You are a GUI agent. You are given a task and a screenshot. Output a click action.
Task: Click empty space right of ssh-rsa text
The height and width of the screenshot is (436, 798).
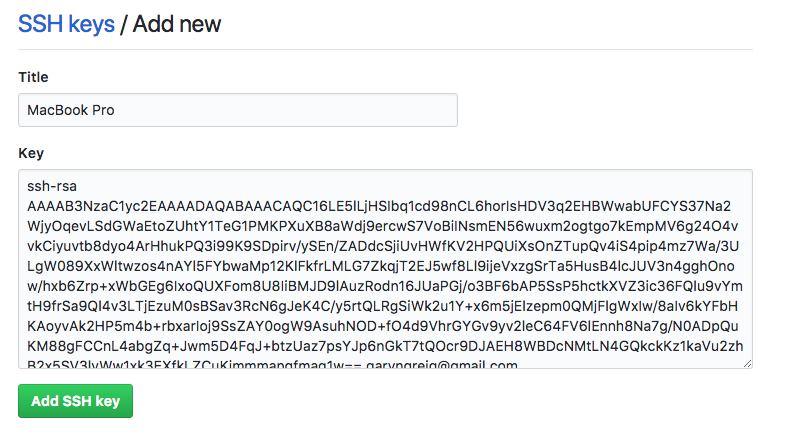tap(400, 186)
